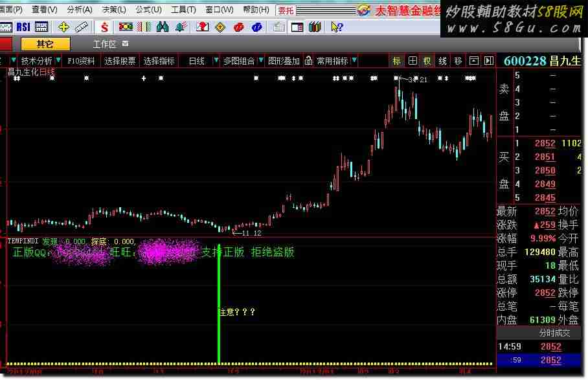The image size is (588, 380).
Task: Click the keyboard-style icon right of RSI
Action: click(41, 27)
